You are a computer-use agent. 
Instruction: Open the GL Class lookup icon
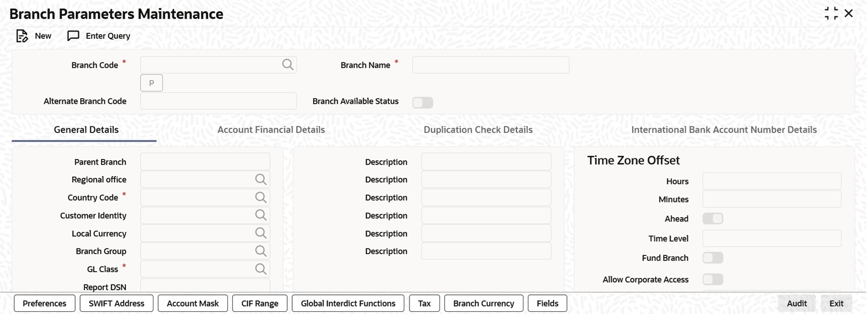[x=261, y=269]
